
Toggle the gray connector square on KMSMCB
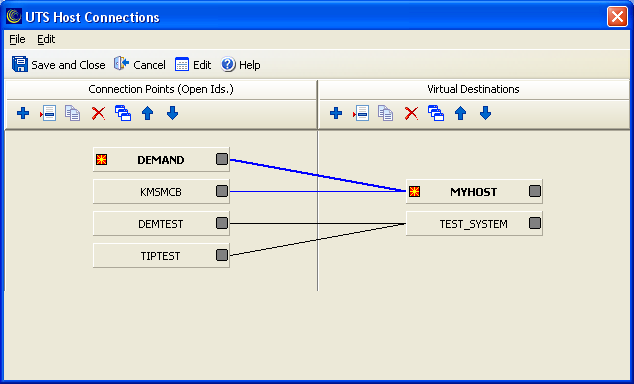tap(222, 191)
